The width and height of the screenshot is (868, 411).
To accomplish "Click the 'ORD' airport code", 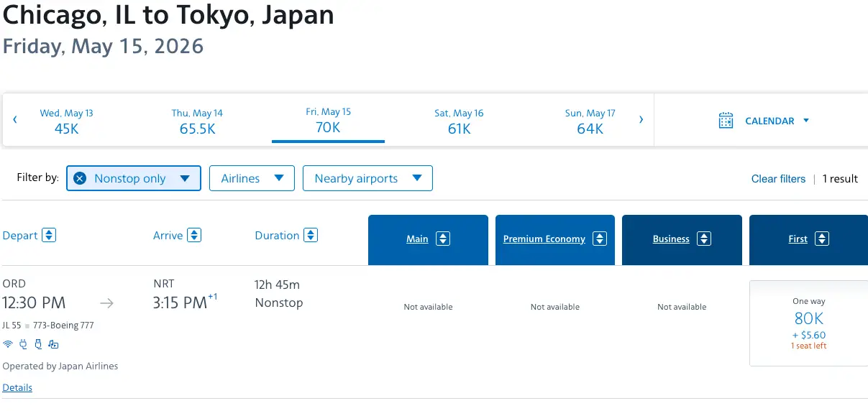I will click(14, 284).
